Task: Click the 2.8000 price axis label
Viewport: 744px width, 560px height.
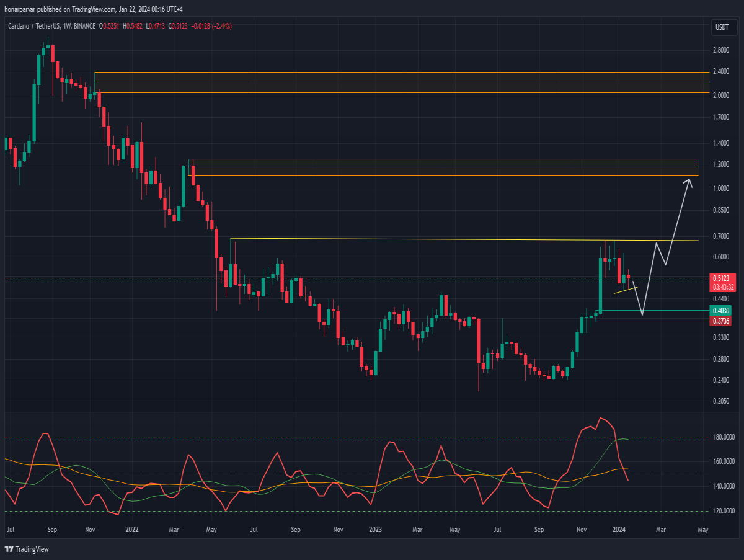Action: coord(721,50)
